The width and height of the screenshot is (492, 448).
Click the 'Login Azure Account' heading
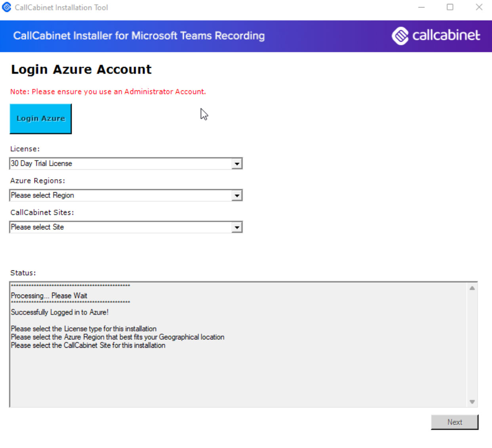[81, 69]
